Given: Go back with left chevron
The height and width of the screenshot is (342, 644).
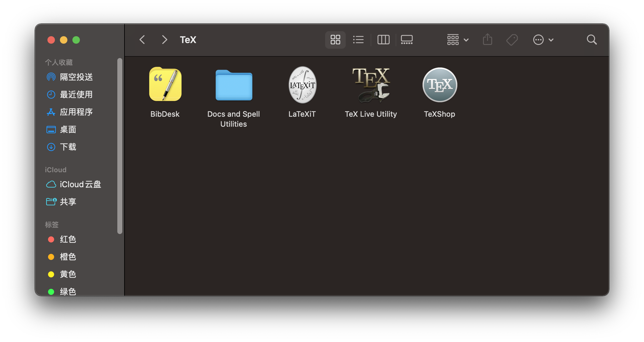Looking at the screenshot, I should [142, 40].
